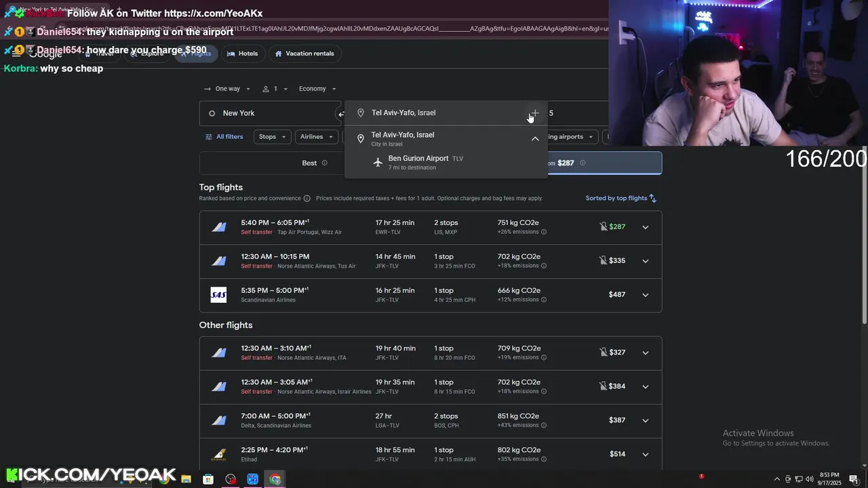Open All filters
The width and height of the screenshot is (868, 488).
pos(224,137)
